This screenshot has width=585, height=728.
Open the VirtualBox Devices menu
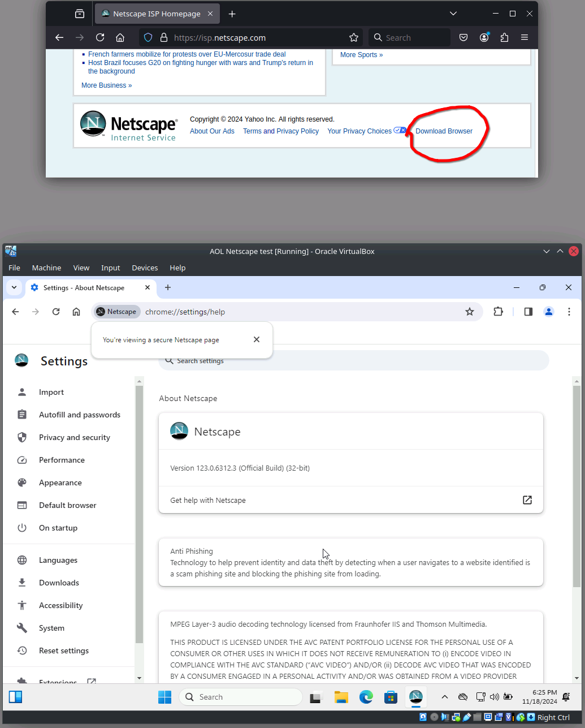click(x=145, y=268)
